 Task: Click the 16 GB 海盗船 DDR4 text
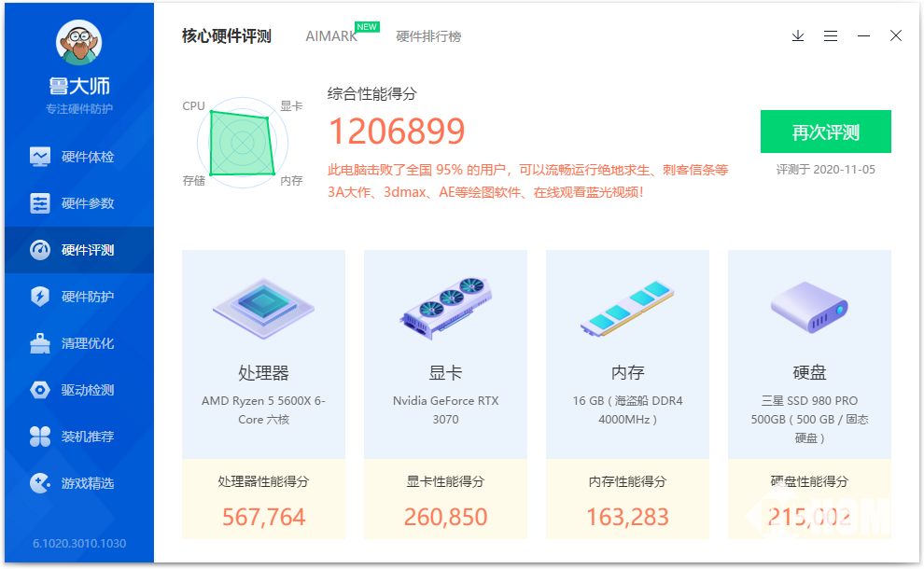tap(627, 410)
